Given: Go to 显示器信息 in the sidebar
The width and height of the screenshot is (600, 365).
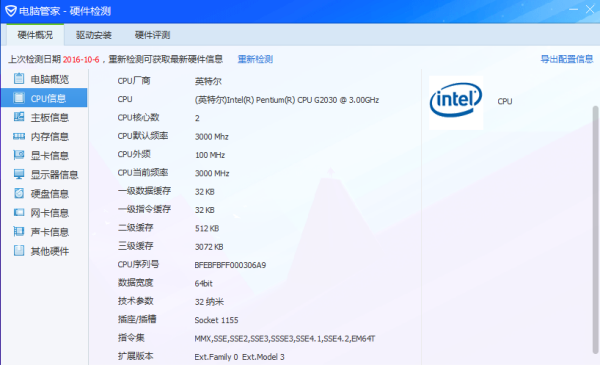Looking at the screenshot, I should tap(54, 175).
